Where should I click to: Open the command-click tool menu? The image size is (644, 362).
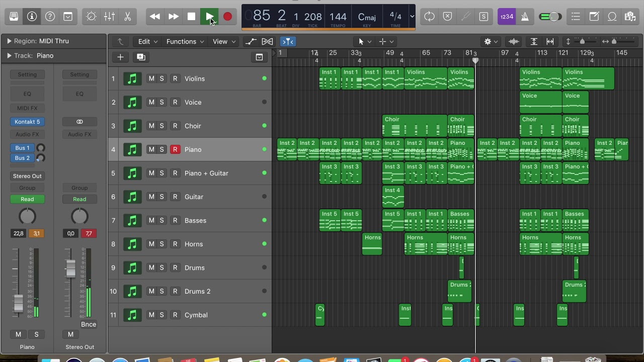386,41
